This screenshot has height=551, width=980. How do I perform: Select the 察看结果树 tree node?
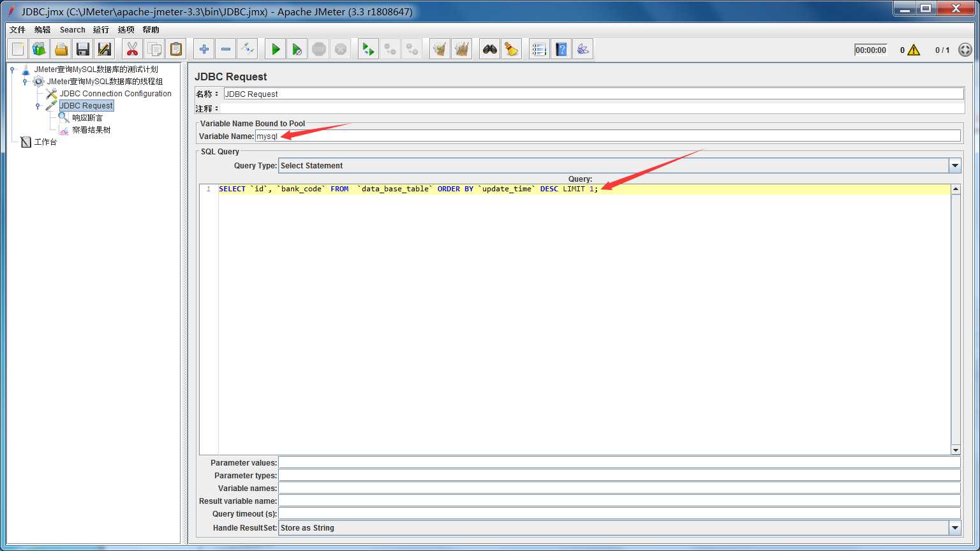tap(91, 130)
